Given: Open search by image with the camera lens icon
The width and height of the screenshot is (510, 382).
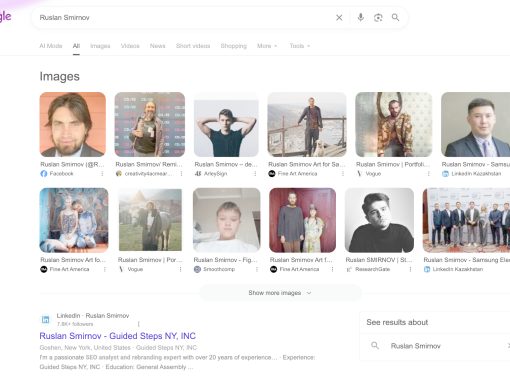Looking at the screenshot, I should click(x=378, y=18).
